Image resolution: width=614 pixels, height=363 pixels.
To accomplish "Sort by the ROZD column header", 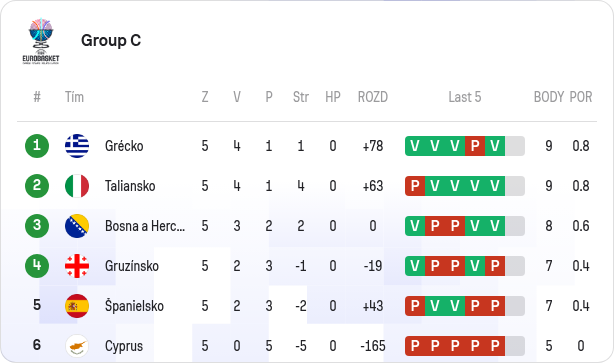I will [x=373, y=97].
